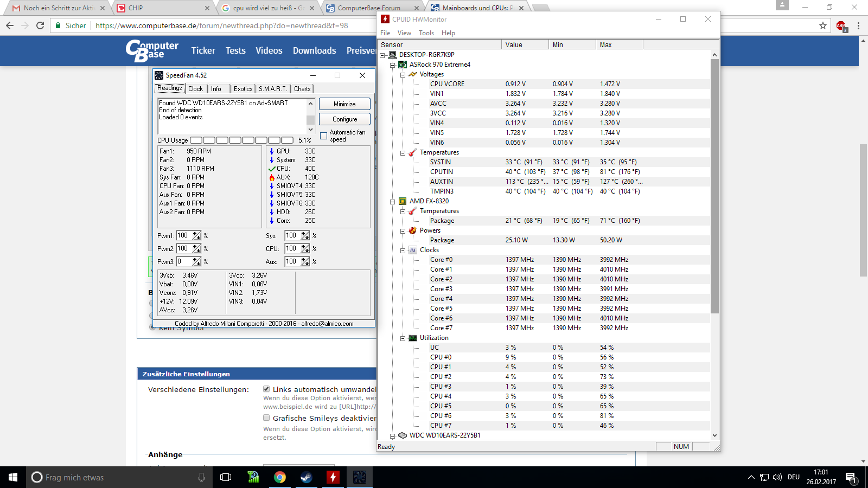Open Steam from the taskbar

[307, 477]
